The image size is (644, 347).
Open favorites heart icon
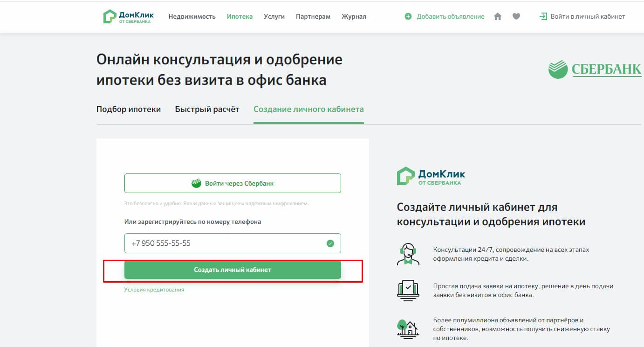point(516,16)
